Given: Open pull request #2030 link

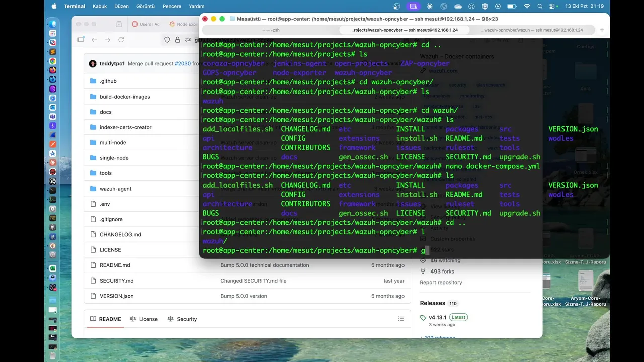Looking at the screenshot, I should tap(183, 64).
